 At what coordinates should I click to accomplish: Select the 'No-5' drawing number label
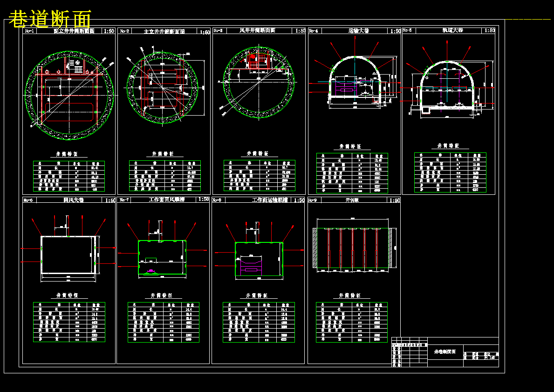[x=407, y=30]
